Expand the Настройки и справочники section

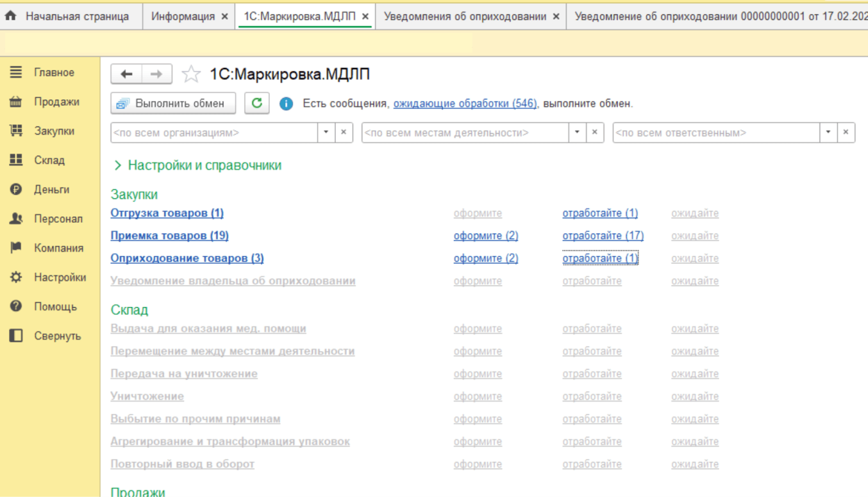tap(197, 165)
